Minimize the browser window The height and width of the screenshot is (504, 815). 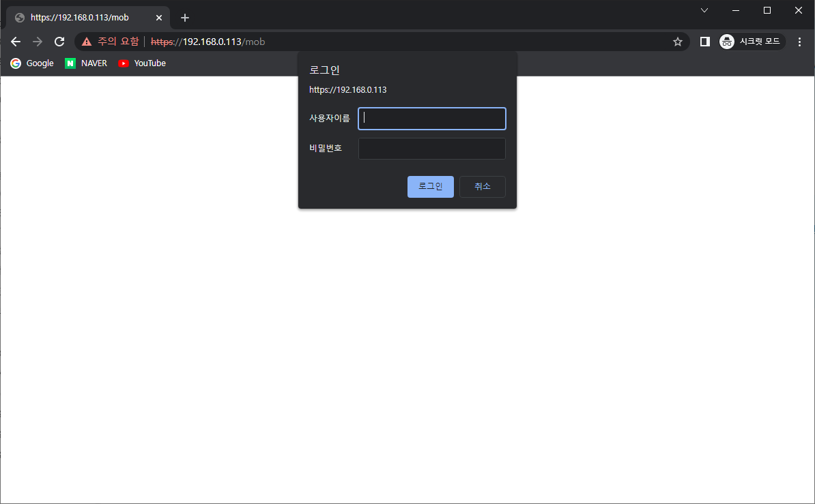pyautogui.click(x=735, y=10)
